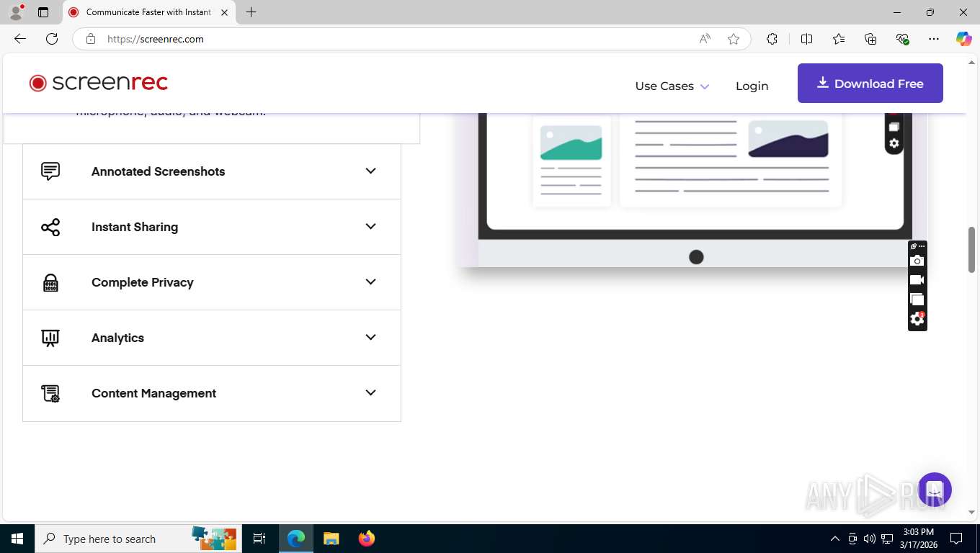Start recording with the video camera icon
Viewport: 980px width, 553px height.
[x=917, y=280]
